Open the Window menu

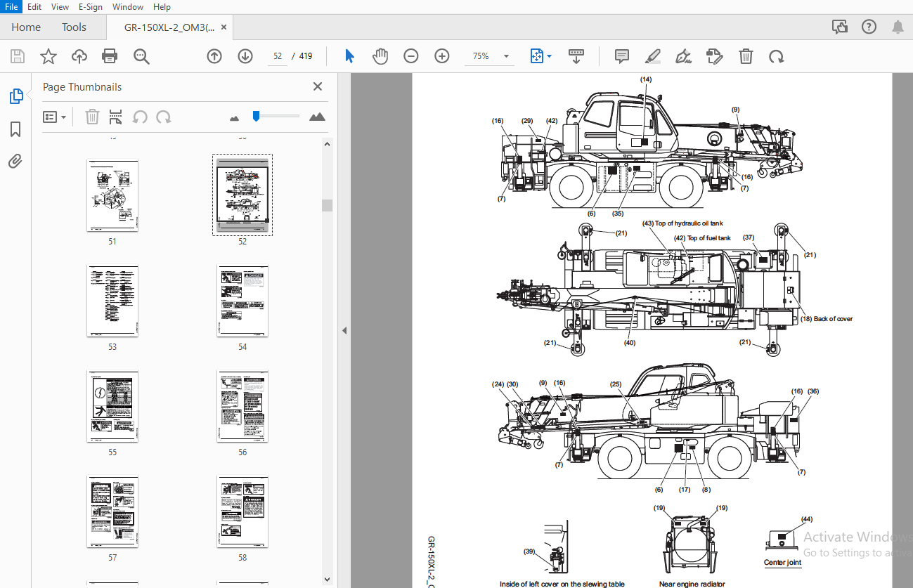[128, 6]
